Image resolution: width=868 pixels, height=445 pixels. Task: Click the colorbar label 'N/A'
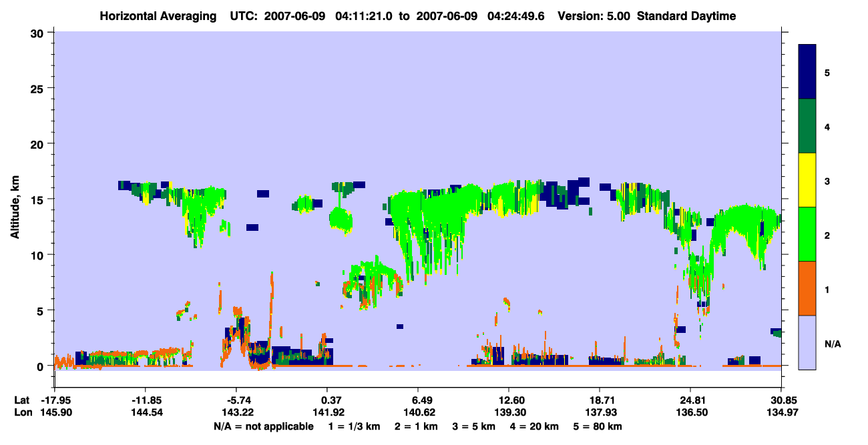[x=833, y=344]
